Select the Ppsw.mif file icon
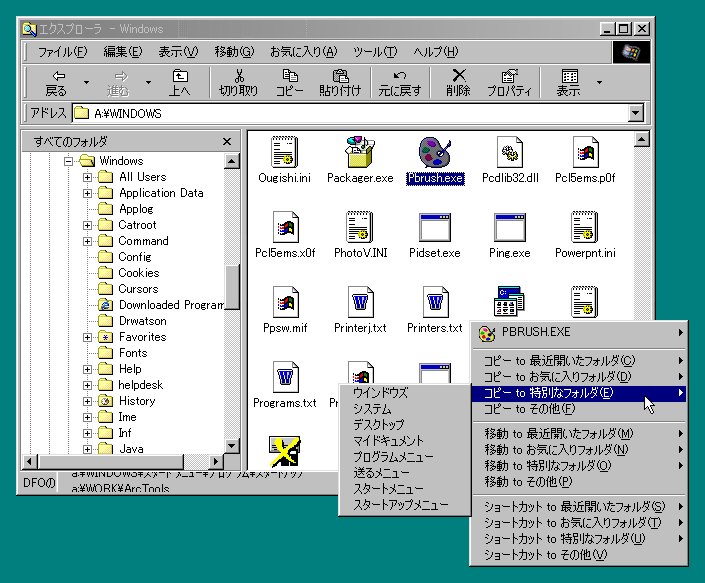 coord(286,303)
